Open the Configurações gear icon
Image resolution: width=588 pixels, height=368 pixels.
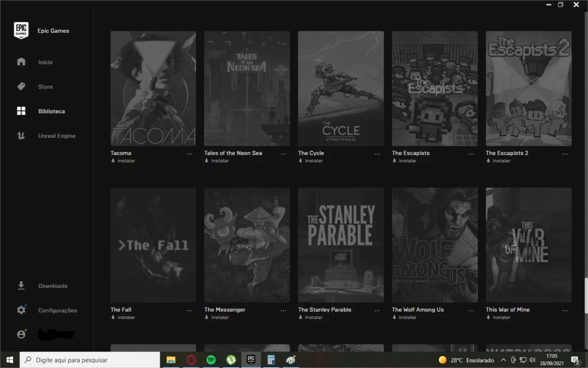click(x=21, y=310)
